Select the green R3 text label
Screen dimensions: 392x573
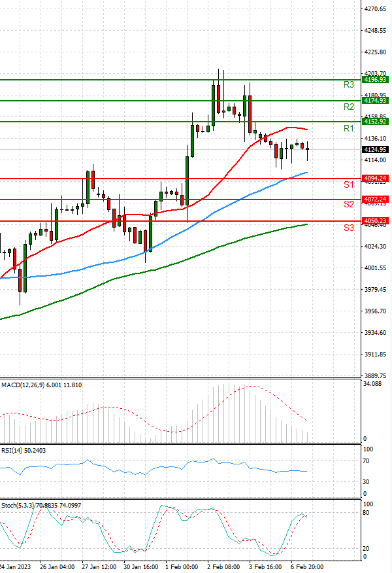pyautogui.click(x=349, y=85)
